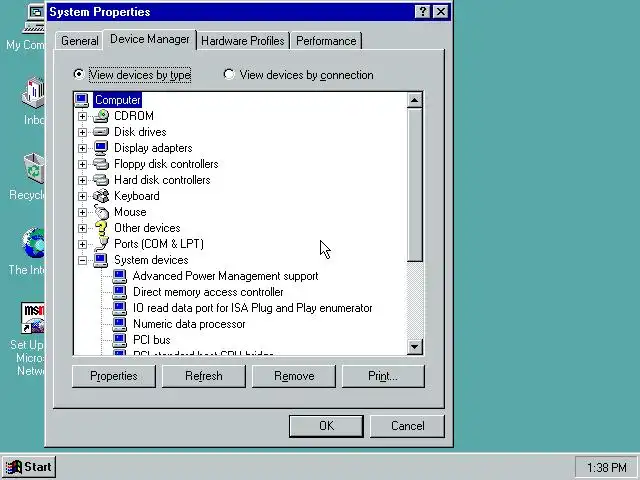Click the Ports (COM & LPT) connector icon
Viewport: 640px width, 480px height.
[x=101, y=244]
